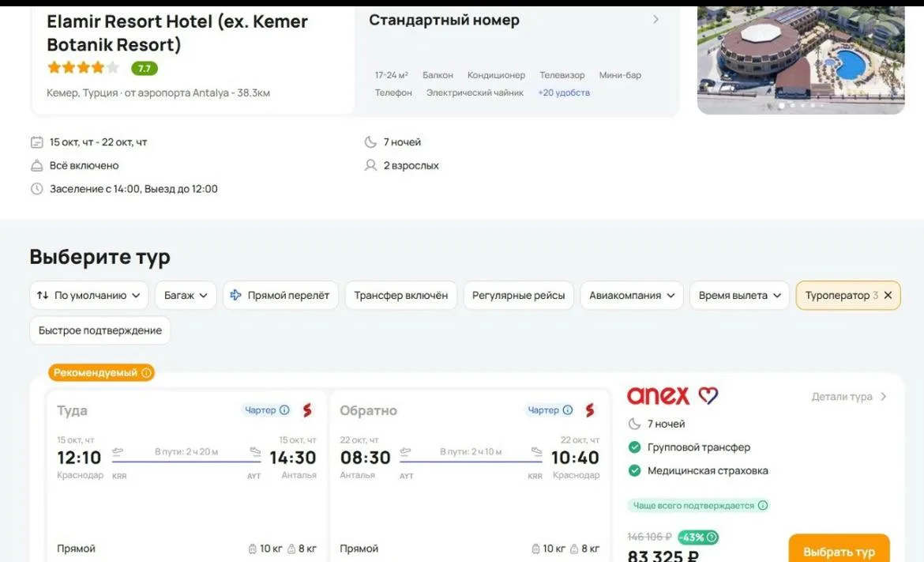Open the Стандартный номер room details chevron
Viewport: 924px width, 562px height.
[x=655, y=20]
